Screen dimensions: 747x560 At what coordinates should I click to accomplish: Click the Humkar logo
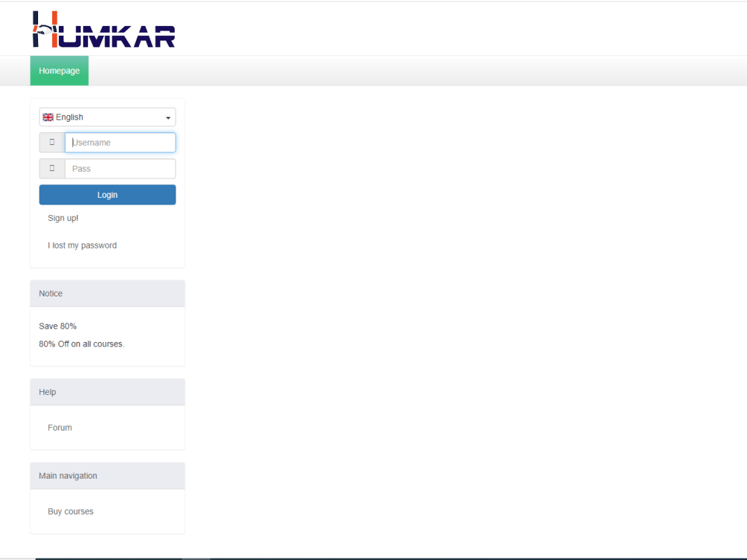point(104,30)
